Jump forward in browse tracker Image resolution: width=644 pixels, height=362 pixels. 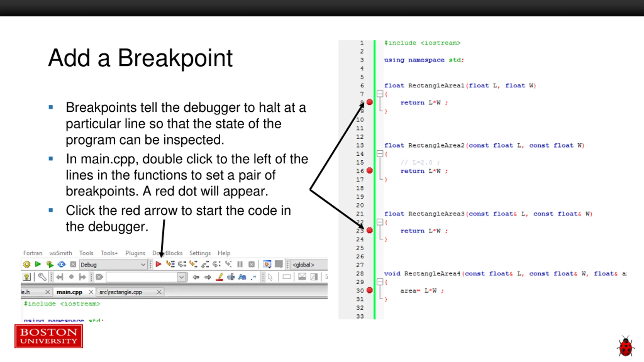point(82,277)
